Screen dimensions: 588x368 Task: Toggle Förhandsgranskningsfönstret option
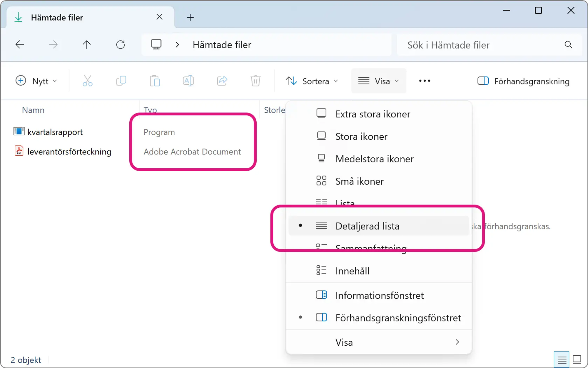397,317
